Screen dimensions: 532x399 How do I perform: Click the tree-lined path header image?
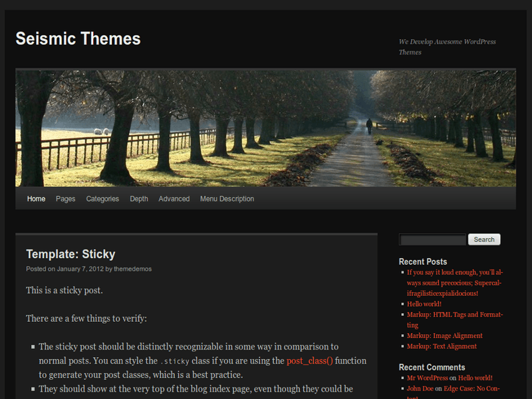click(265, 128)
